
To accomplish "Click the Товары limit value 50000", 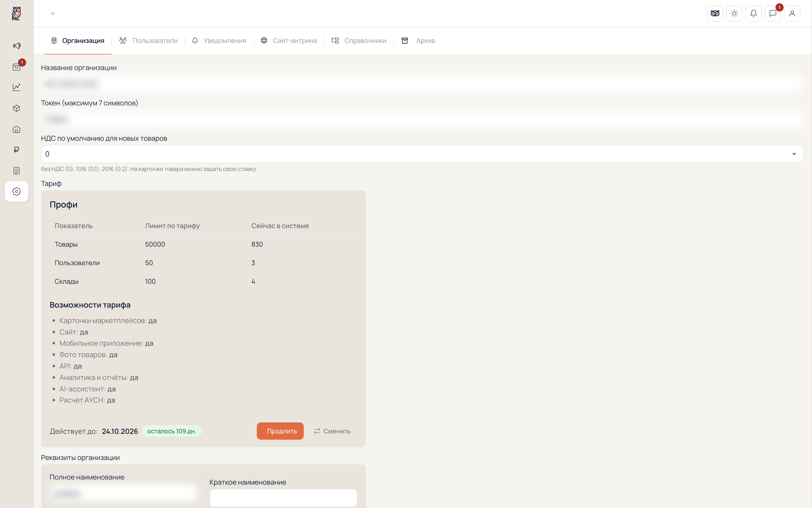I will tap(155, 244).
